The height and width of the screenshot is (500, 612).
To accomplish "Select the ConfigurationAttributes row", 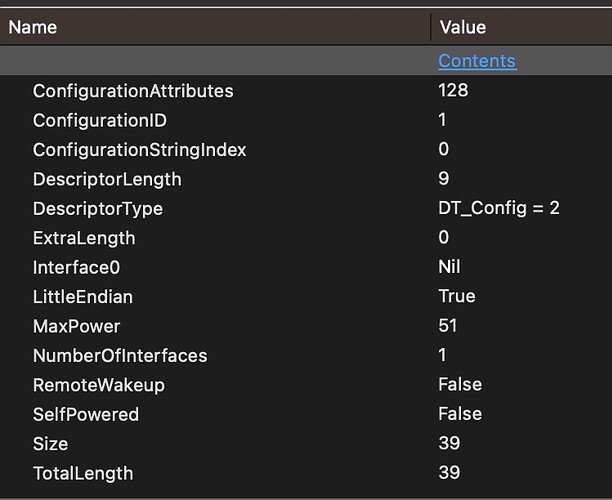I will tap(306, 91).
